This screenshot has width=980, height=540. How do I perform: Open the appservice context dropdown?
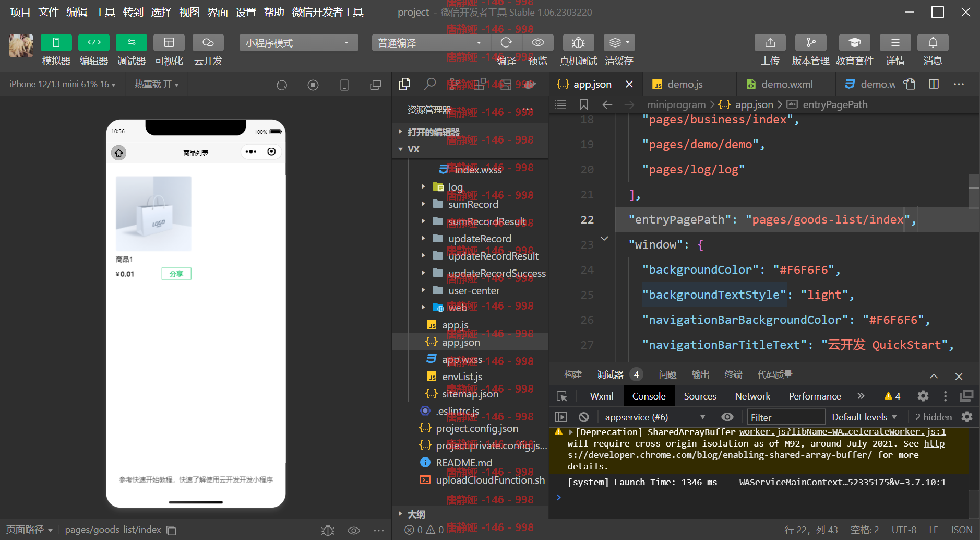point(654,417)
